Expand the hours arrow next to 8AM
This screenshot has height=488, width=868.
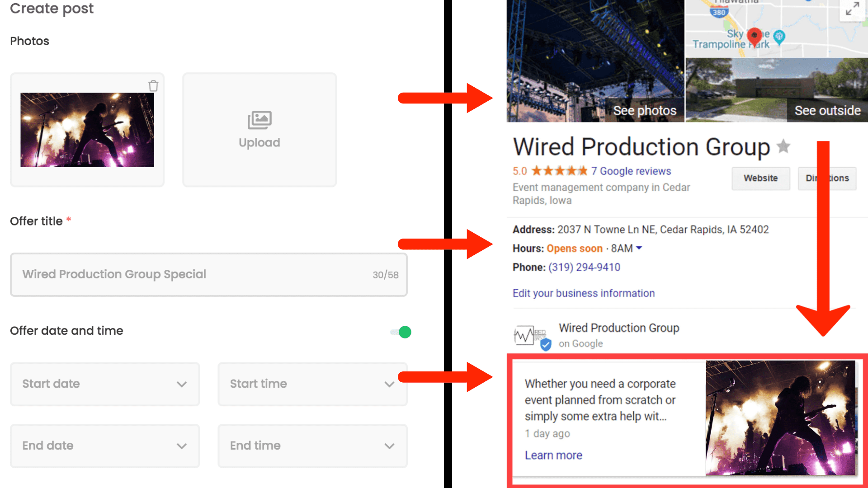pos(639,248)
